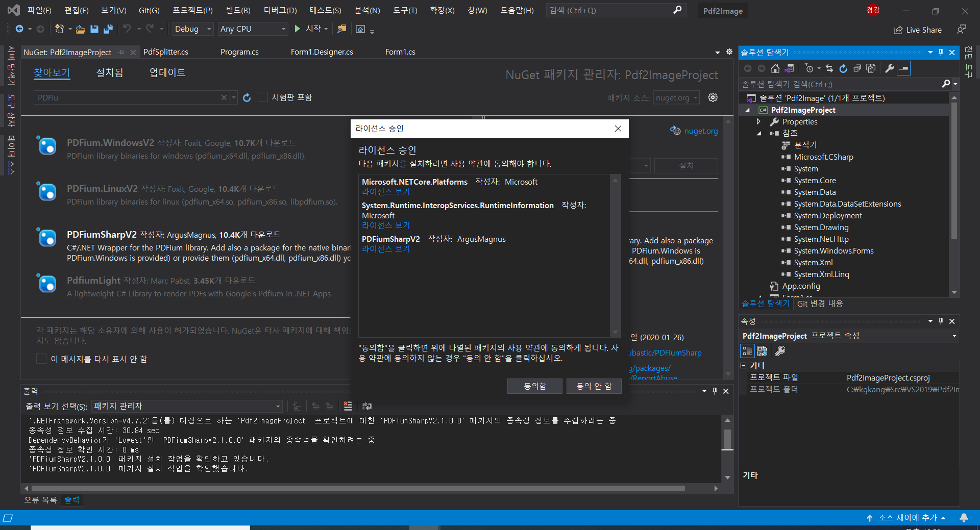Open the start button dropdown arrow
Viewport: 980px width, 530px height.
(x=326, y=29)
